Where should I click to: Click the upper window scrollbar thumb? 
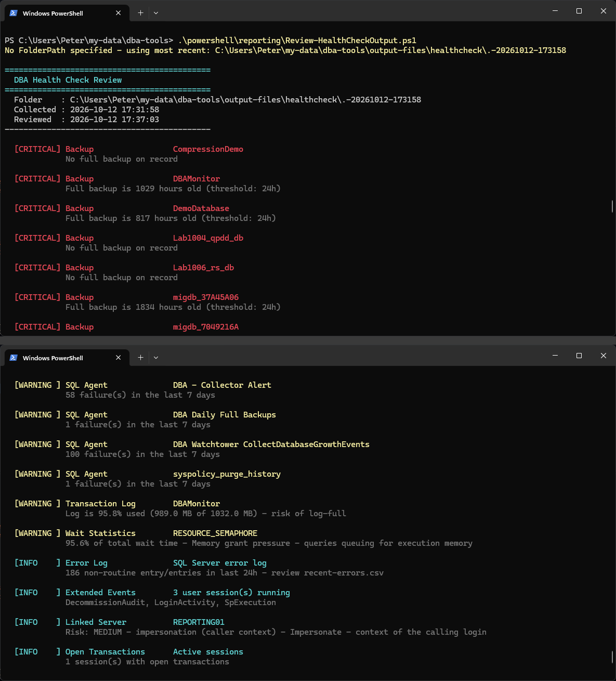pos(612,206)
